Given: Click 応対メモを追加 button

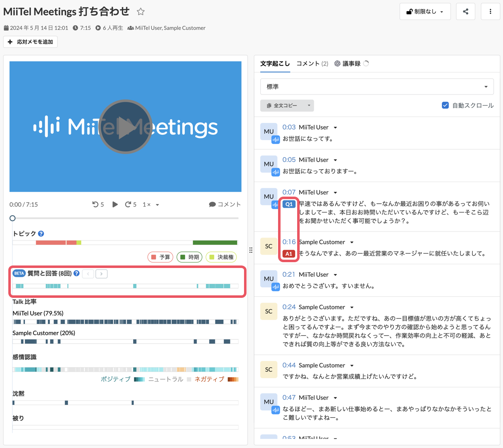Looking at the screenshot, I should [30, 42].
